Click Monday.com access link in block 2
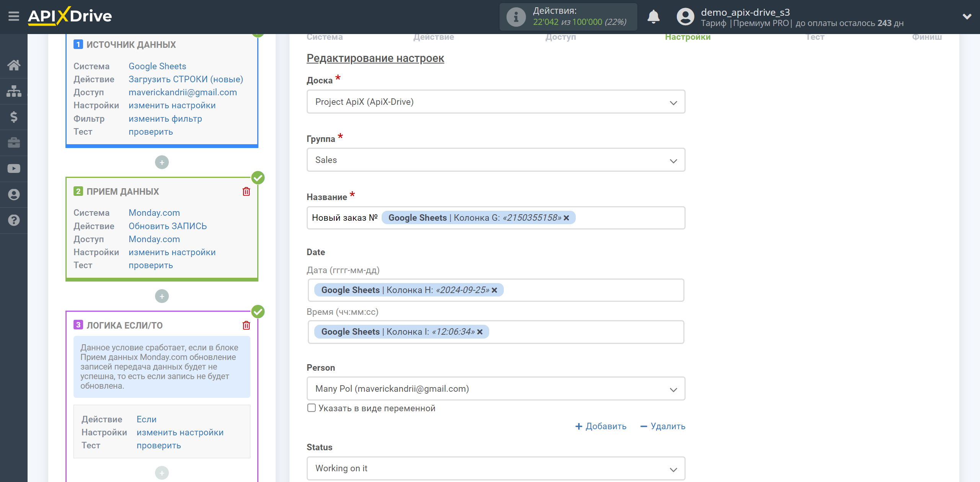 [x=154, y=239]
